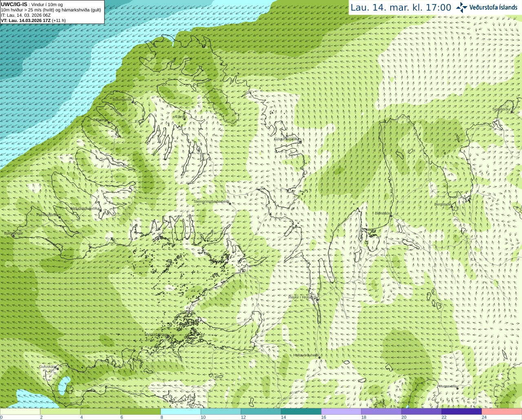
Task: Click the Gufuskálar station label
Action: click(48, 367)
